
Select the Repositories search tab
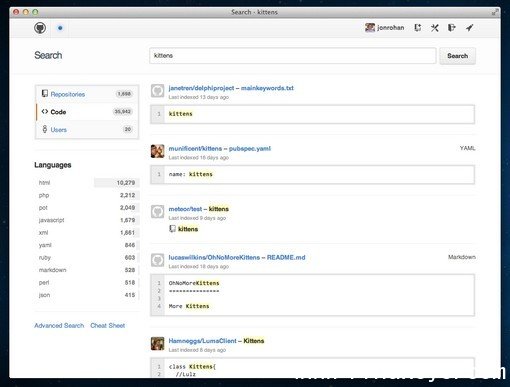[x=87, y=94]
